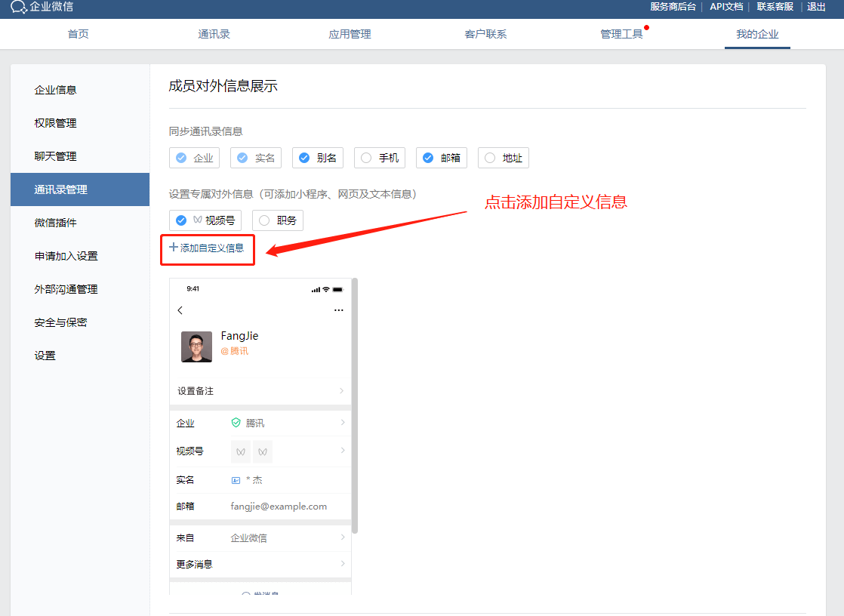844x616 pixels.
Task: Expand the 来自 企业微信 row
Action: (341, 537)
